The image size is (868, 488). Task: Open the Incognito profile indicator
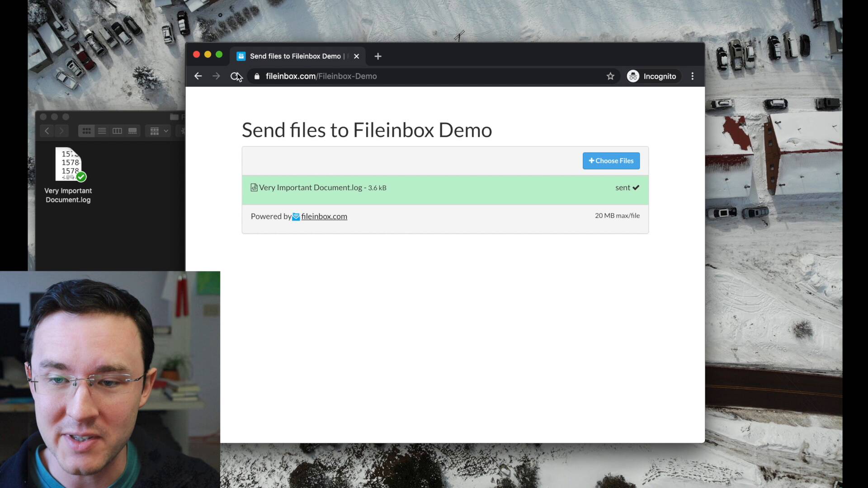653,76
